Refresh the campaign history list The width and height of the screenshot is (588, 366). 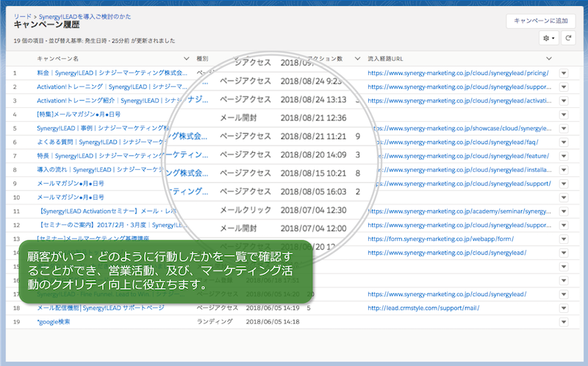568,38
